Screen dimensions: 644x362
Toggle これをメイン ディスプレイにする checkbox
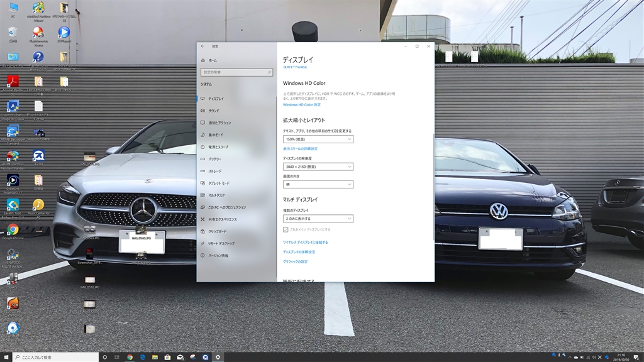(x=286, y=229)
